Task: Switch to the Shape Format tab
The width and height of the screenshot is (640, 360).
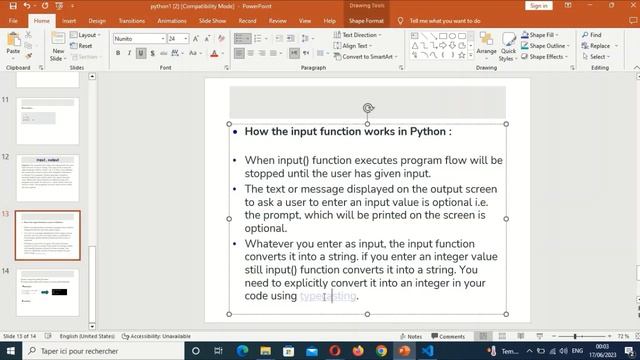Action: click(x=366, y=21)
